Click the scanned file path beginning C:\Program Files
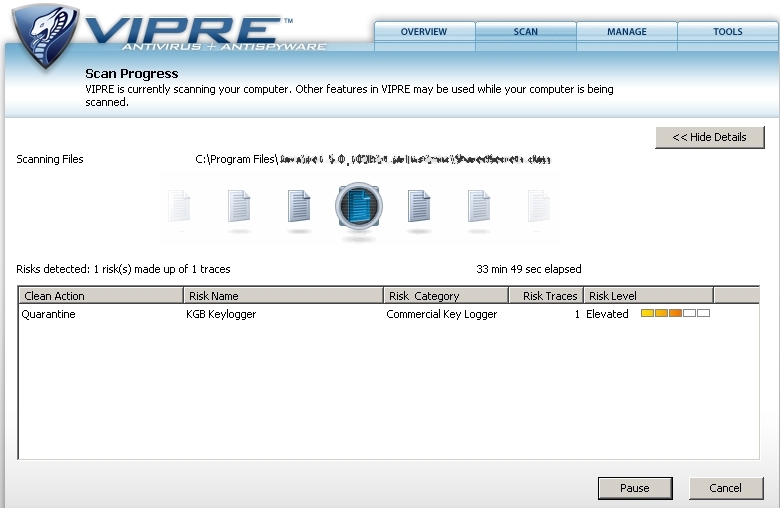 (373, 159)
